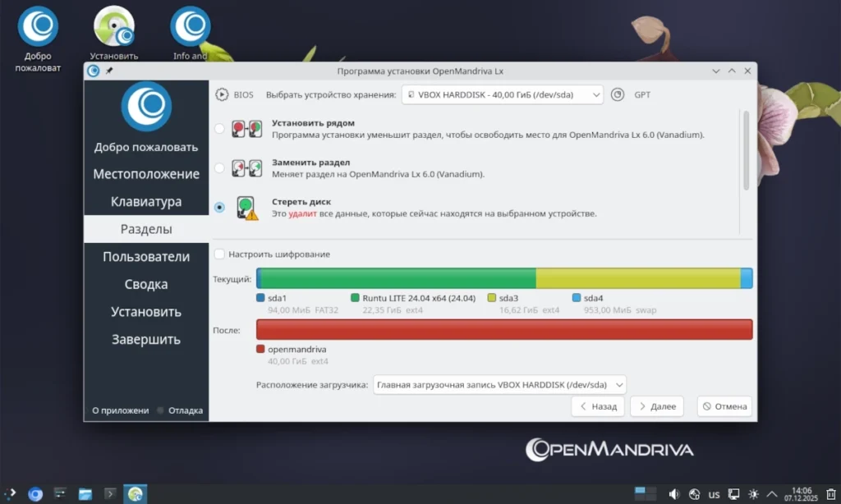
Task: Click the Установить рядом disk icon
Action: click(x=246, y=129)
